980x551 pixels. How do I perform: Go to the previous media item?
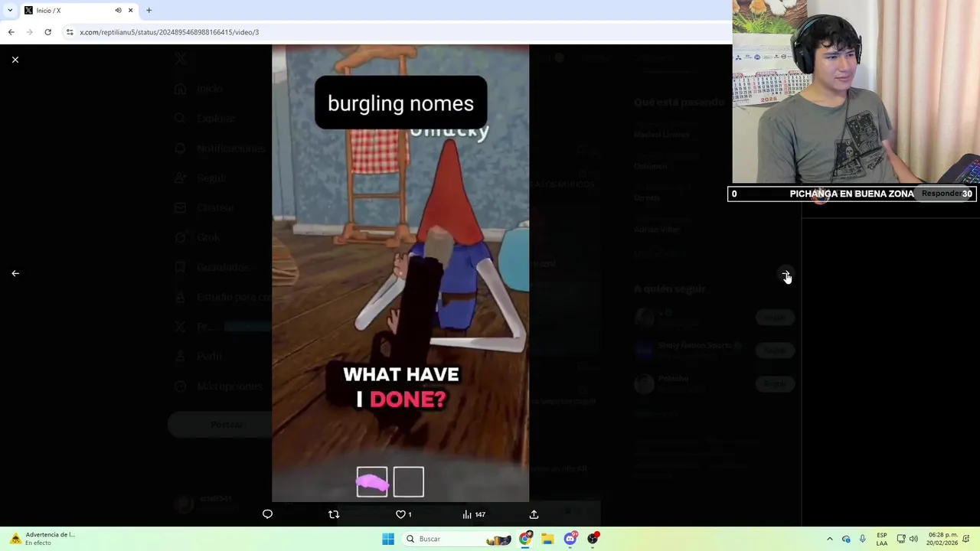tap(15, 273)
